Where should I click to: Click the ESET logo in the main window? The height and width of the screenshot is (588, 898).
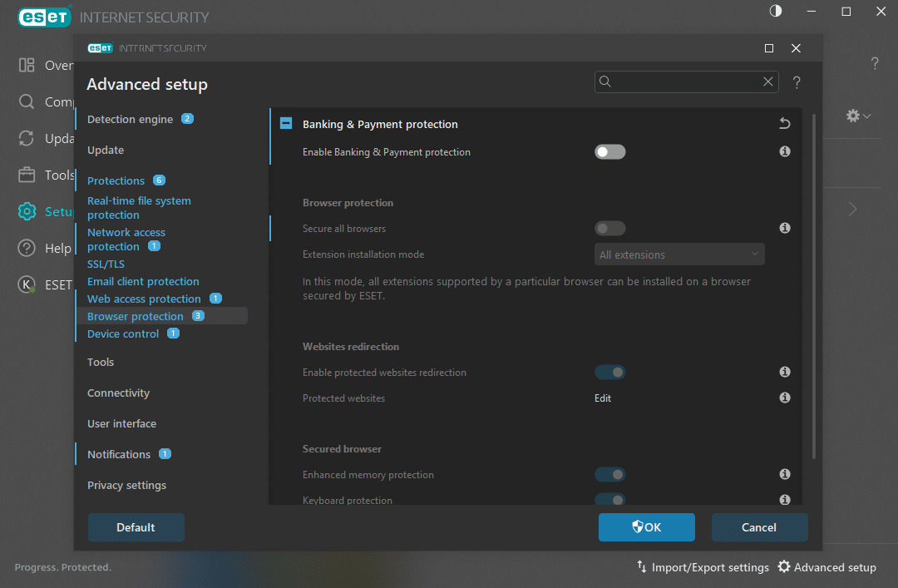[45, 17]
